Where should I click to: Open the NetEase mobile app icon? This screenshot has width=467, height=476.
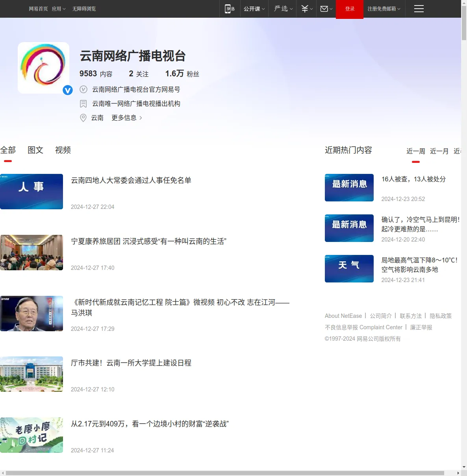click(230, 9)
